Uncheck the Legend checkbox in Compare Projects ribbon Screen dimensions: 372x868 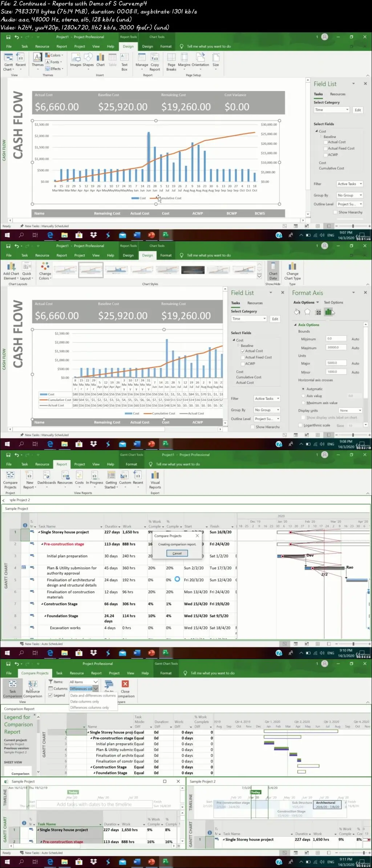[x=50, y=695]
